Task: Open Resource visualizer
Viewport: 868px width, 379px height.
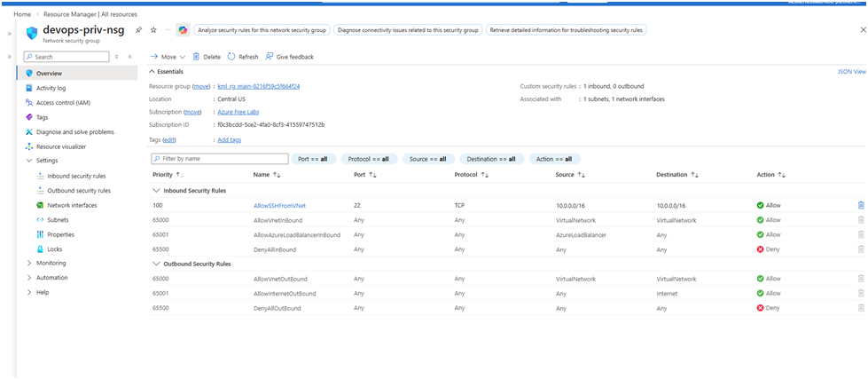Action: [61, 146]
